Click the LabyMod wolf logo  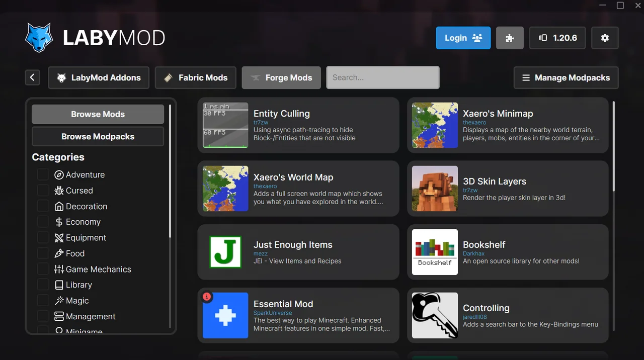[x=39, y=38]
